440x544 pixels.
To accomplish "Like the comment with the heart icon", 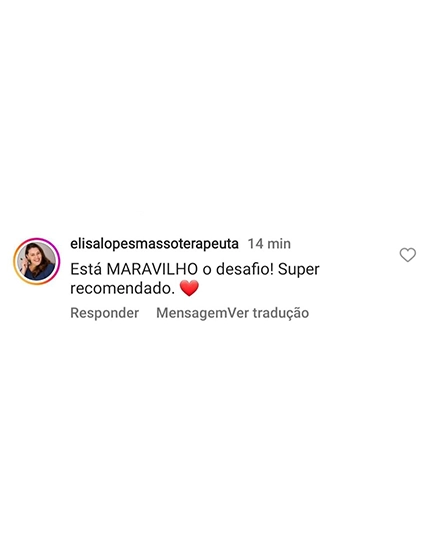I will [x=407, y=255].
